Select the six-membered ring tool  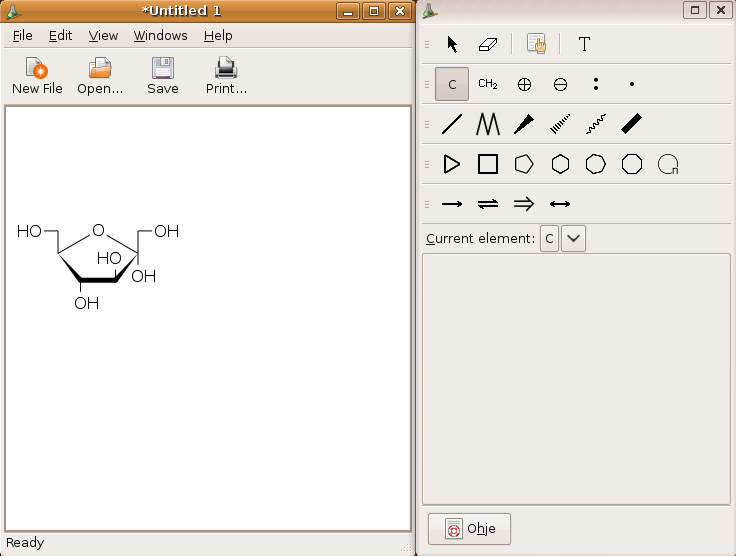point(560,164)
